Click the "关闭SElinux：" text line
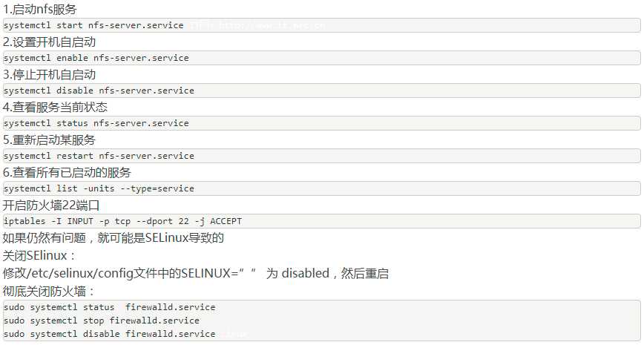Image resolution: width=644 pixels, height=345 pixels. click(x=40, y=256)
